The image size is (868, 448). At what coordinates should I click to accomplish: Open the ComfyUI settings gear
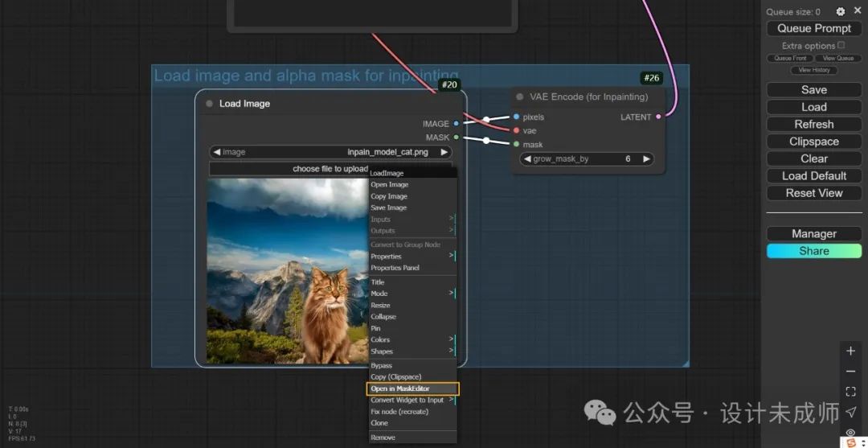[841, 11]
